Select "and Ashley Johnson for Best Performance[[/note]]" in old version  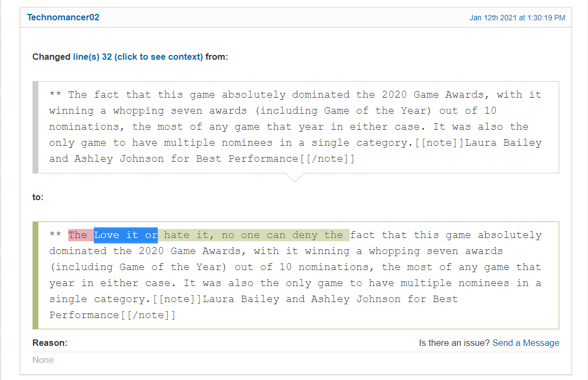[x=202, y=159]
